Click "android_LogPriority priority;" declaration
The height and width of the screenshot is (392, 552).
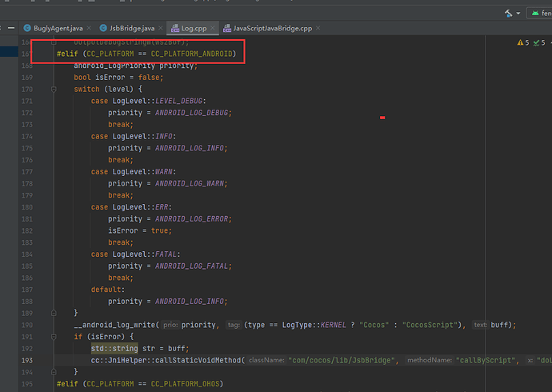[136, 66]
